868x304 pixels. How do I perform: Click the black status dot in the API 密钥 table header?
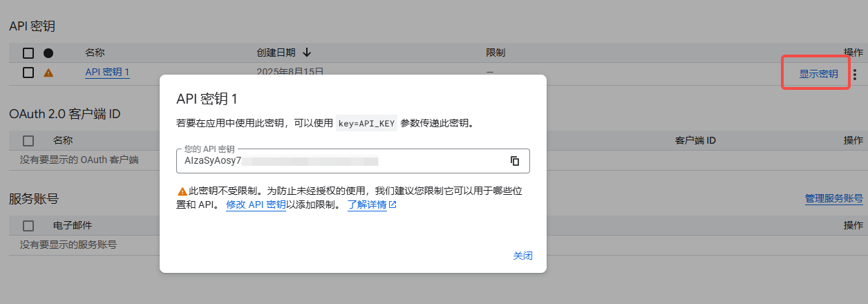pyautogui.click(x=48, y=53)
